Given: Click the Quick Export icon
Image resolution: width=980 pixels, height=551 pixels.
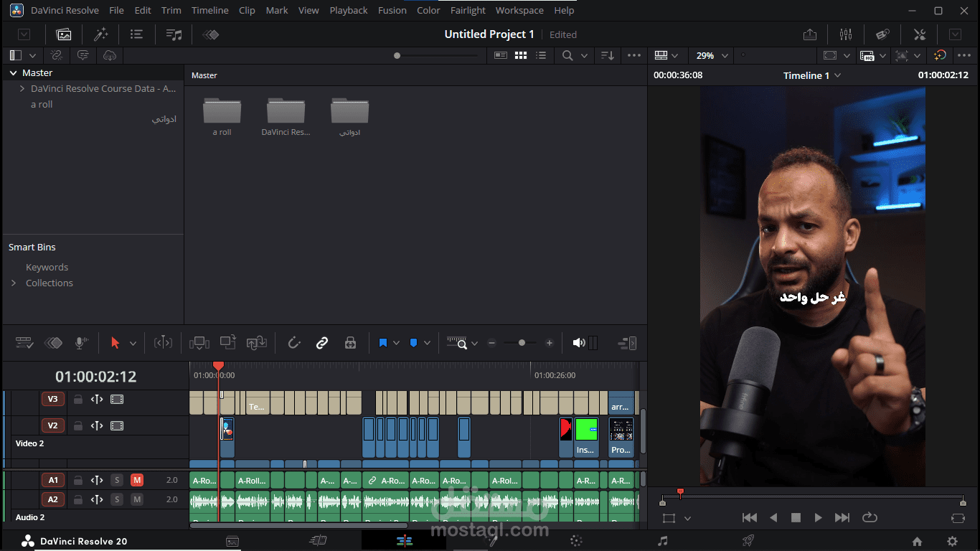Looking at the screenshot, I should [809, 34].
